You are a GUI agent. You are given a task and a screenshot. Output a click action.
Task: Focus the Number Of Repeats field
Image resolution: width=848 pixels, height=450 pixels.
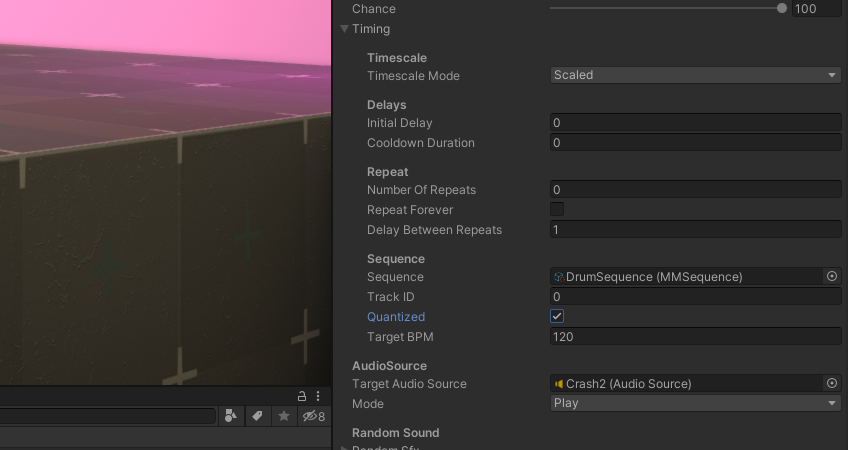pos(695,190)
